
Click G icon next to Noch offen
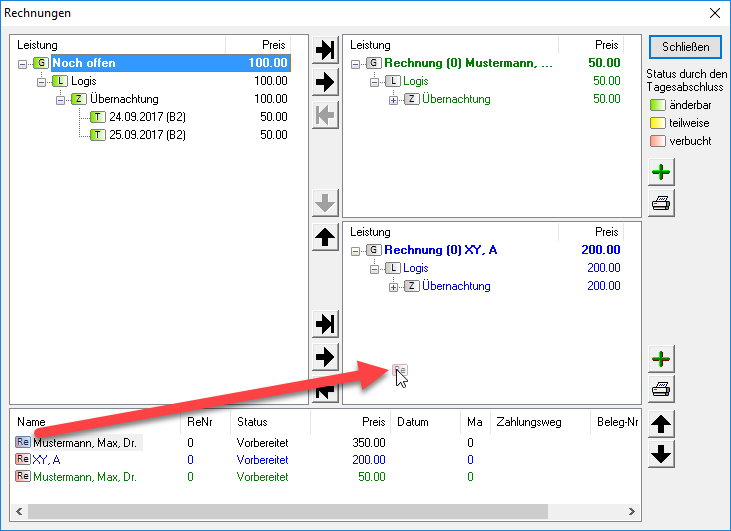(41, 62)
